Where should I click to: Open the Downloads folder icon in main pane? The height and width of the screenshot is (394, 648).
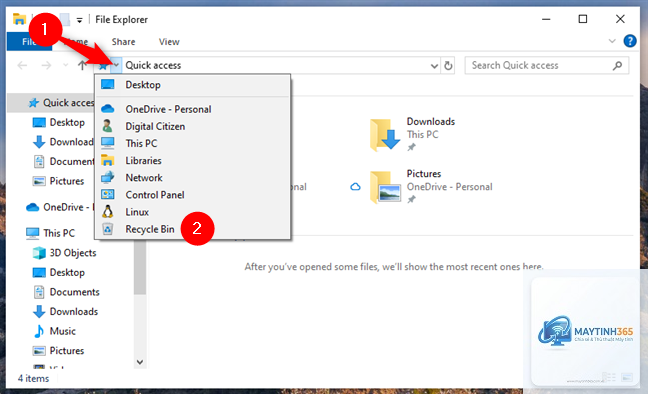coord(384,134)
